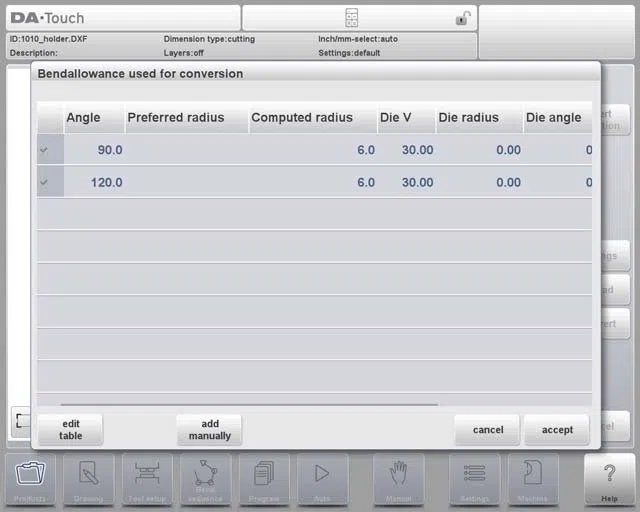Click the preferred radius cell of 120.0 row

coord(187,182)
